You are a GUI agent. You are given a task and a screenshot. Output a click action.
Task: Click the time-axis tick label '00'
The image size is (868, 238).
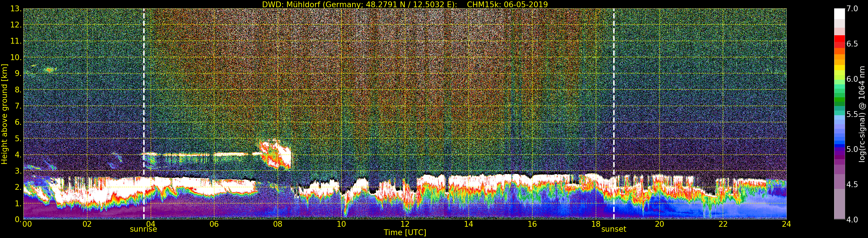(x=27, y=224)
